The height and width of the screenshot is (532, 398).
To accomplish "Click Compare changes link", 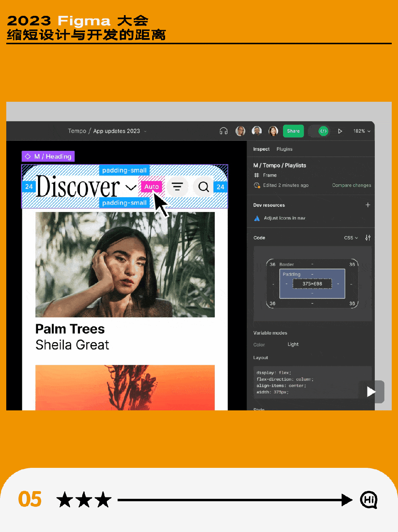I will coord(351,185).
